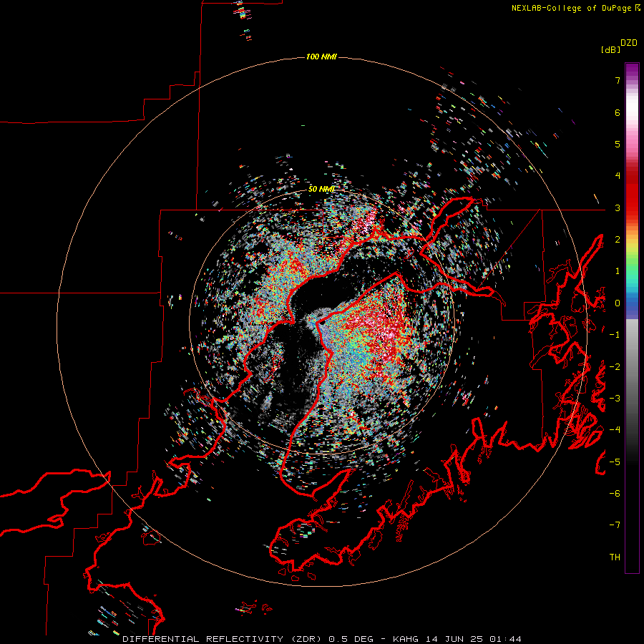Click the -1 value on the color scale
The height and width of the screenshot is (644, 644).
click(x=615, y=335)
